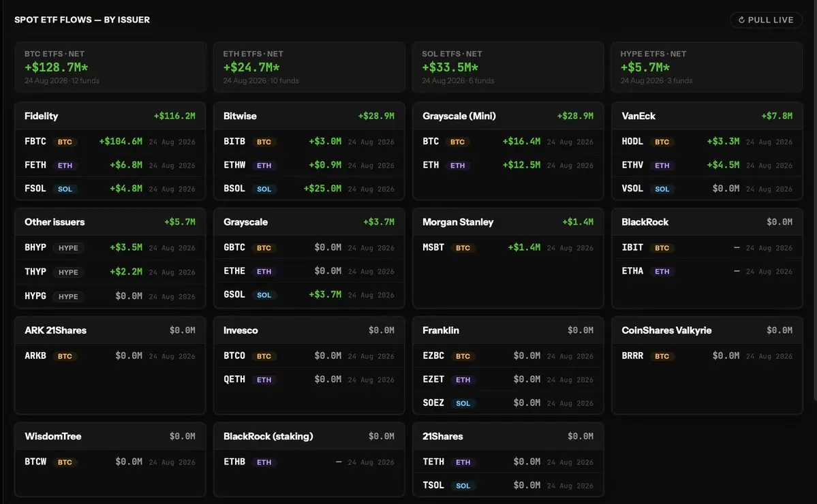
Task: Click the ETH tag next to ETHV
Action: [662, 166]
